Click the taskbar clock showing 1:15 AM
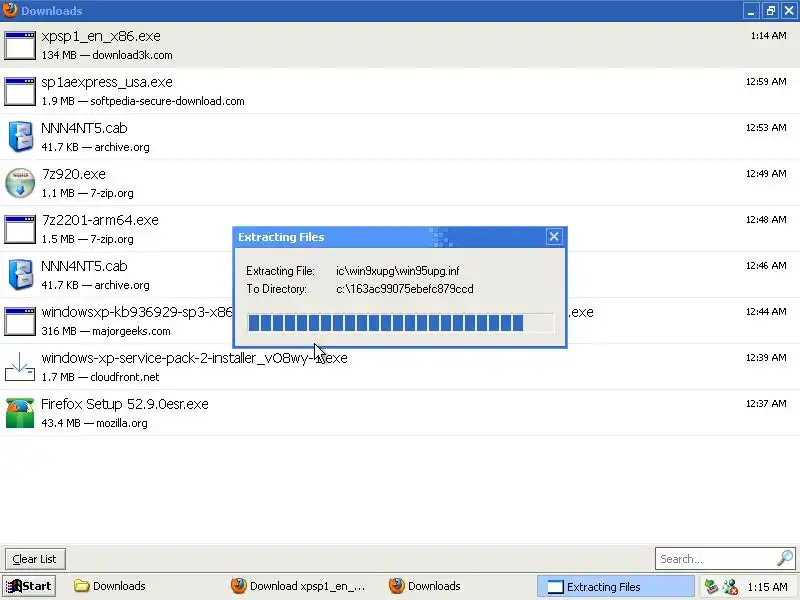Image resolution: width=800 pixels, height=600 pixels. click(x=767, y=587)
